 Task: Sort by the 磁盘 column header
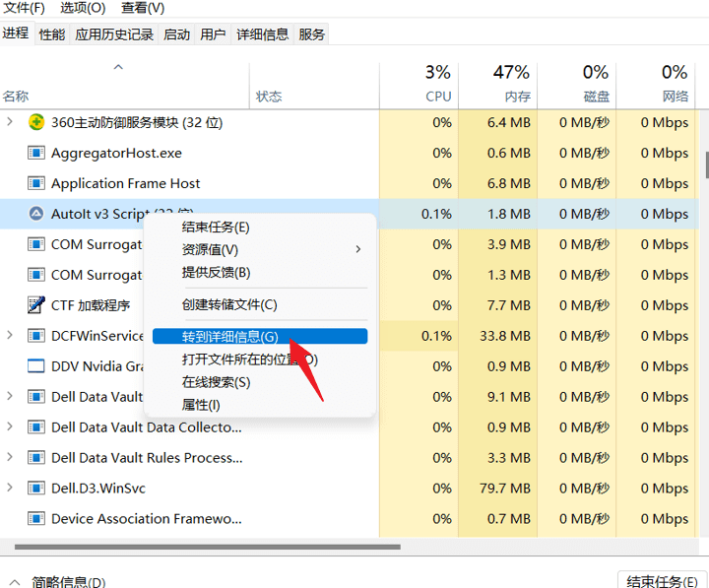point(576,86)
